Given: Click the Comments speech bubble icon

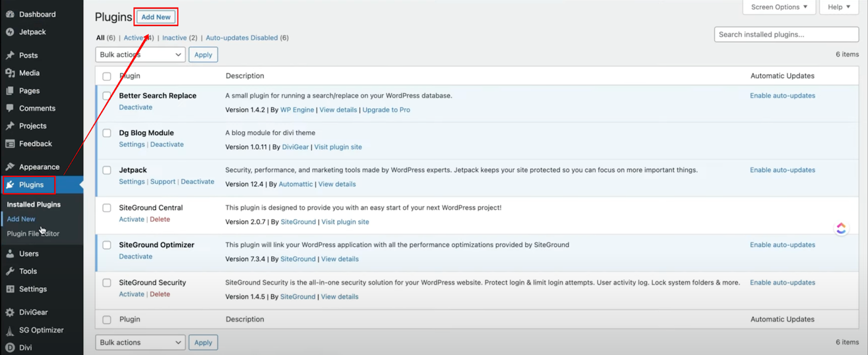Looking at the screenshot, I should (x=10, y=108).
